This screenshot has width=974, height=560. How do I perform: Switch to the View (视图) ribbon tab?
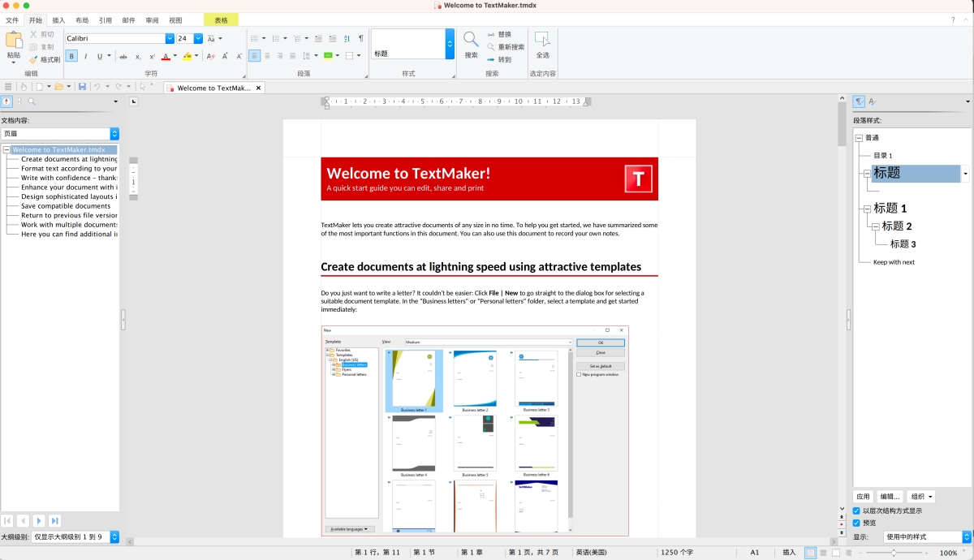click(175, 19)
